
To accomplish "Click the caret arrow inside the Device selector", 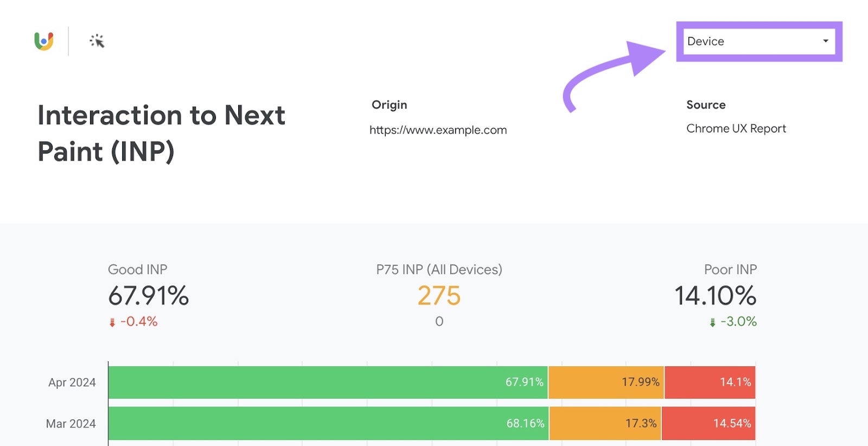I will (x=825, y=41).
